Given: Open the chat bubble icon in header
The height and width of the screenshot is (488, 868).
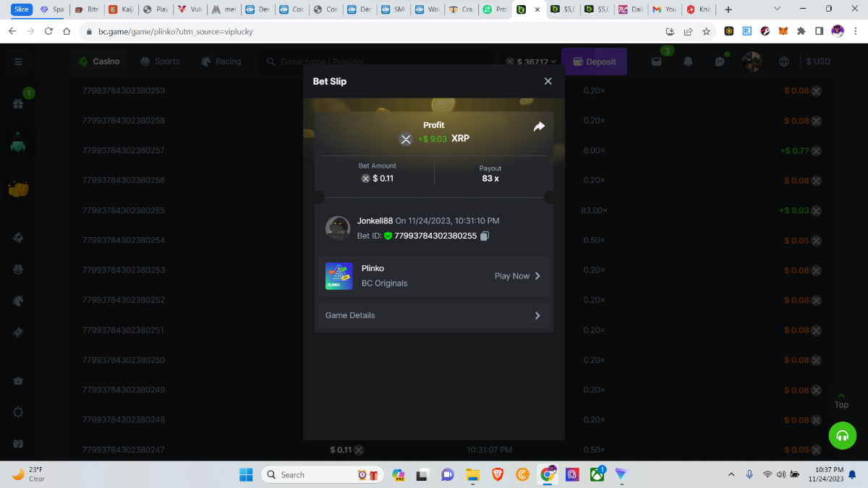Looking at the screenshot, I should [720, 61].
